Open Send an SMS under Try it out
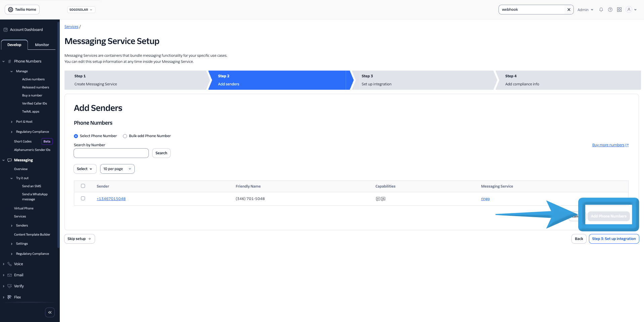 (31, 186)
